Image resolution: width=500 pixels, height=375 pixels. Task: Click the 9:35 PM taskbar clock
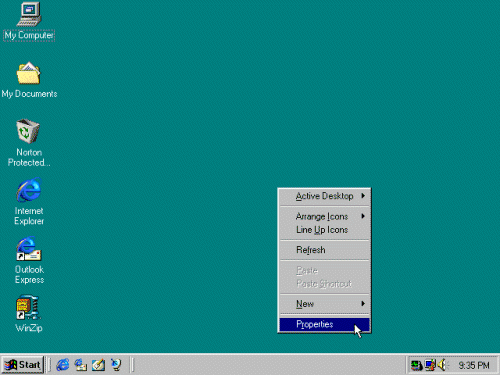(x=474, y=365)
